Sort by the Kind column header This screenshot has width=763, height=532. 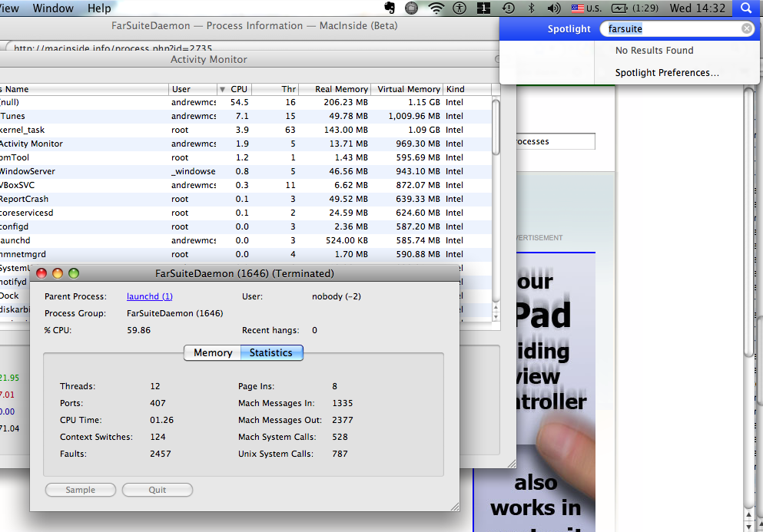pyautogui.click(x=467, y=89)
